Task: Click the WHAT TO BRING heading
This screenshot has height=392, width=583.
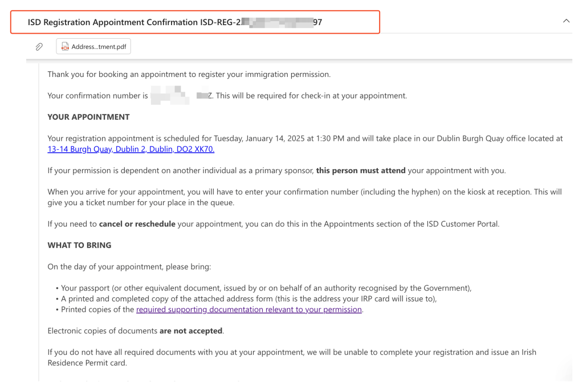Action: (79, 245)
